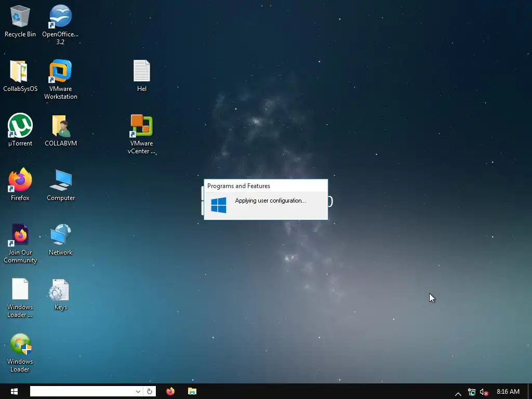Click the muted volume tray icon

click(484, 392)
